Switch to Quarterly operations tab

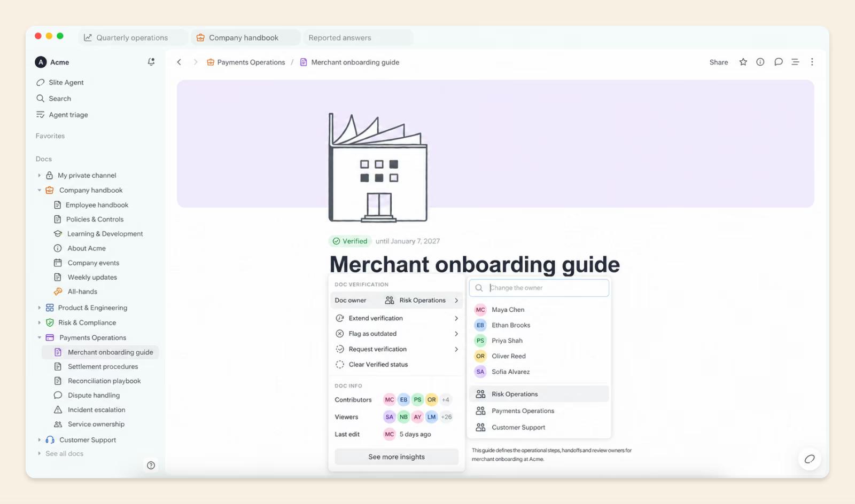pos(133,37)
